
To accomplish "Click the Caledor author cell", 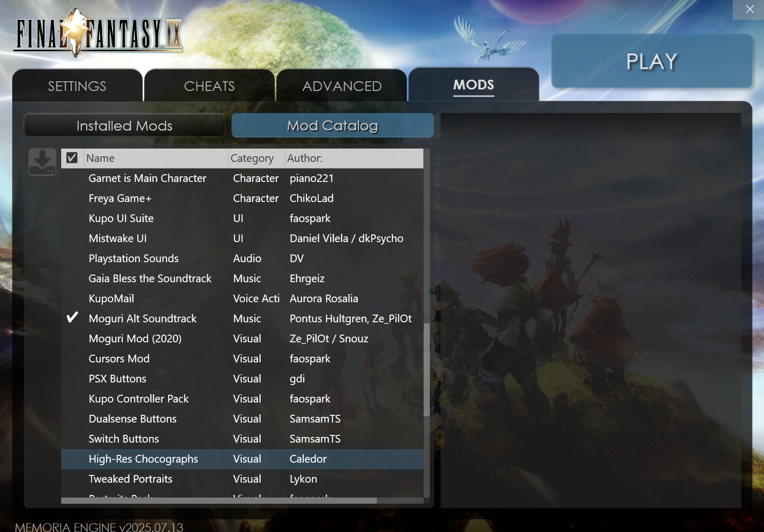I will pyautogui.click(x=308, y=459).
